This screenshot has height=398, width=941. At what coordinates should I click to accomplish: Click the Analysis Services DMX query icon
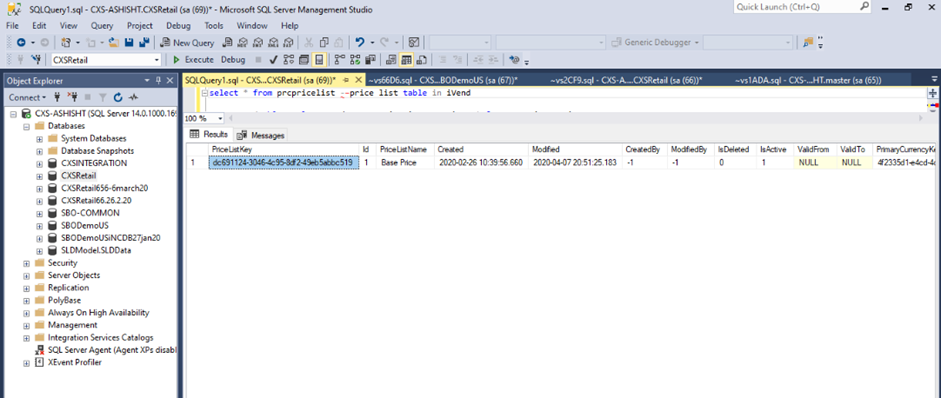click(x=257, y=43)
